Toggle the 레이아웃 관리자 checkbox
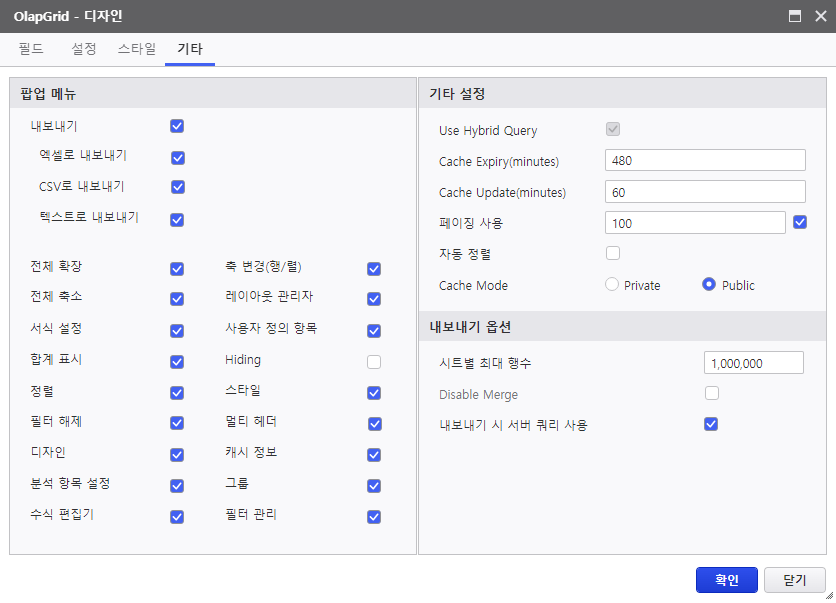This screenshot has width=836, height=603. click(374, 299)
